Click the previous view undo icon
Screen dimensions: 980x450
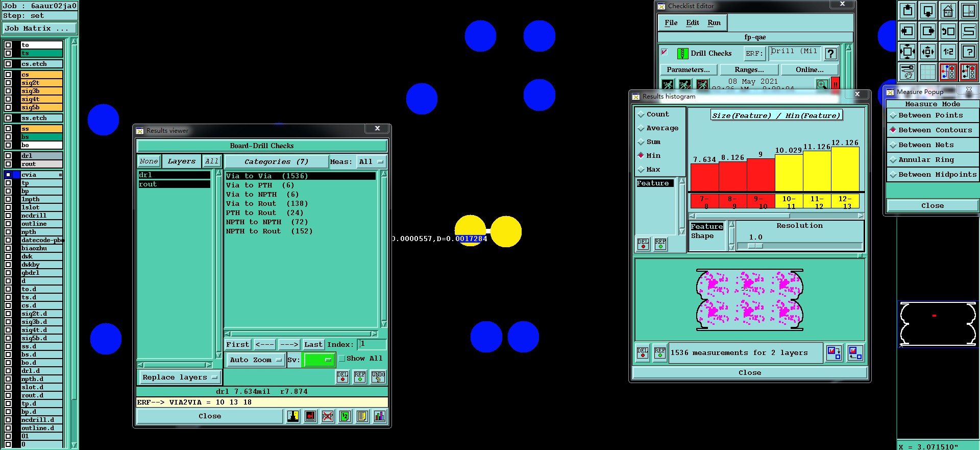tap(948, 31)
